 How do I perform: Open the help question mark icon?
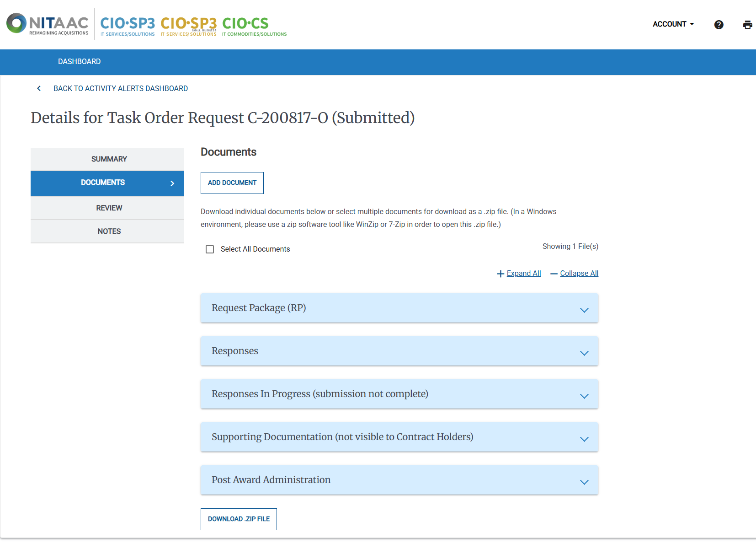pos(719,25)
